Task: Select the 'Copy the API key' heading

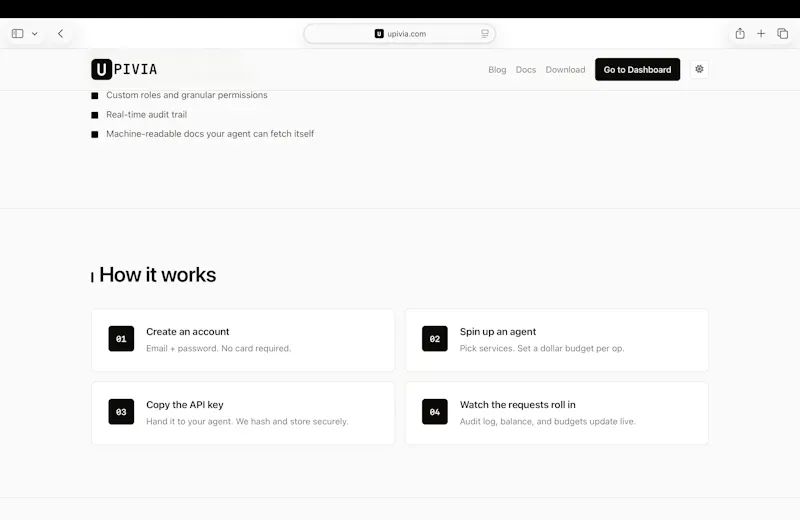Action: click(185, 405)
